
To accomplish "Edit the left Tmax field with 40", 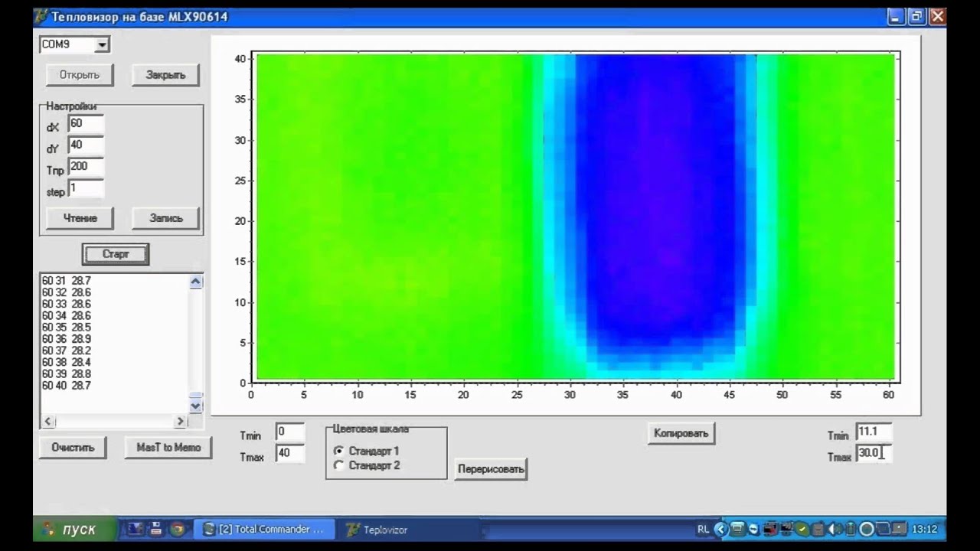I will click(289, 453).
